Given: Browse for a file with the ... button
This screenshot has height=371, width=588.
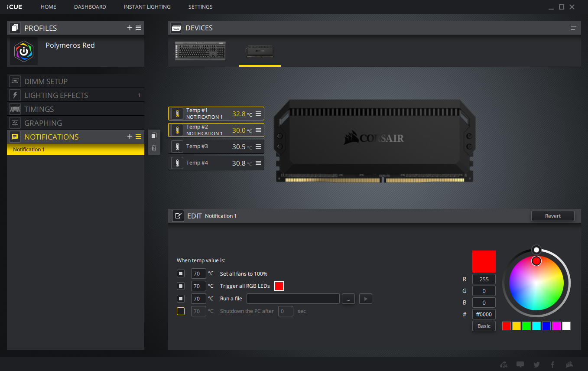Looking at the screenshot, I should pyautogui.click(x=348, y=299).
